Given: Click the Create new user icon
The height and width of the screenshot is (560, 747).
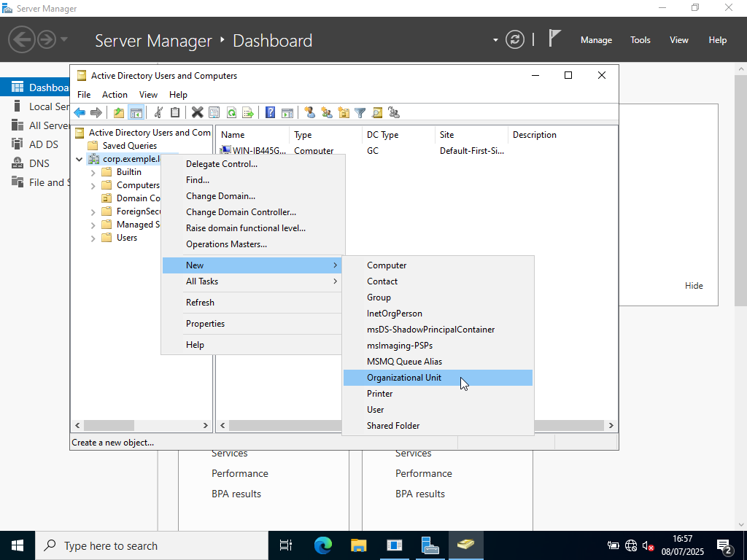Looking at the screenshot, I should [309, 113].
